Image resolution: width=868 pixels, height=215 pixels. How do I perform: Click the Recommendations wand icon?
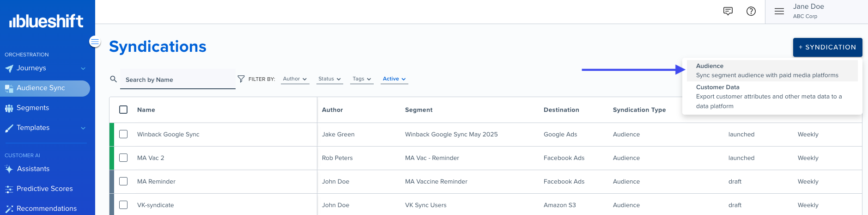[x=9, y=209]
